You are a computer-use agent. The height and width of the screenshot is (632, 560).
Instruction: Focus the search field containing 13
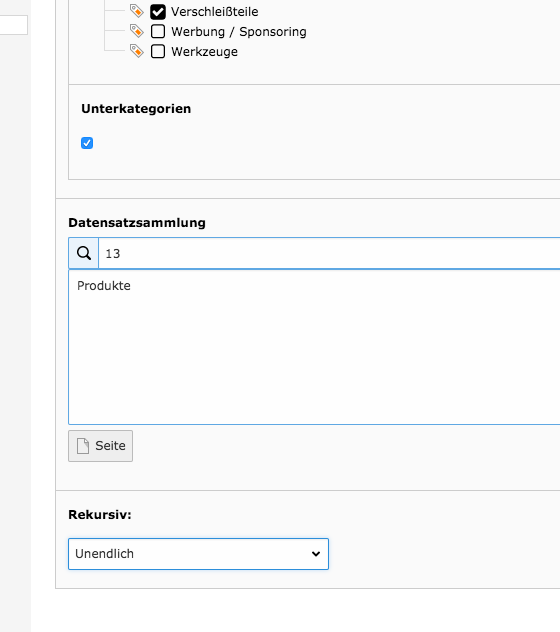tap(329, 253)
